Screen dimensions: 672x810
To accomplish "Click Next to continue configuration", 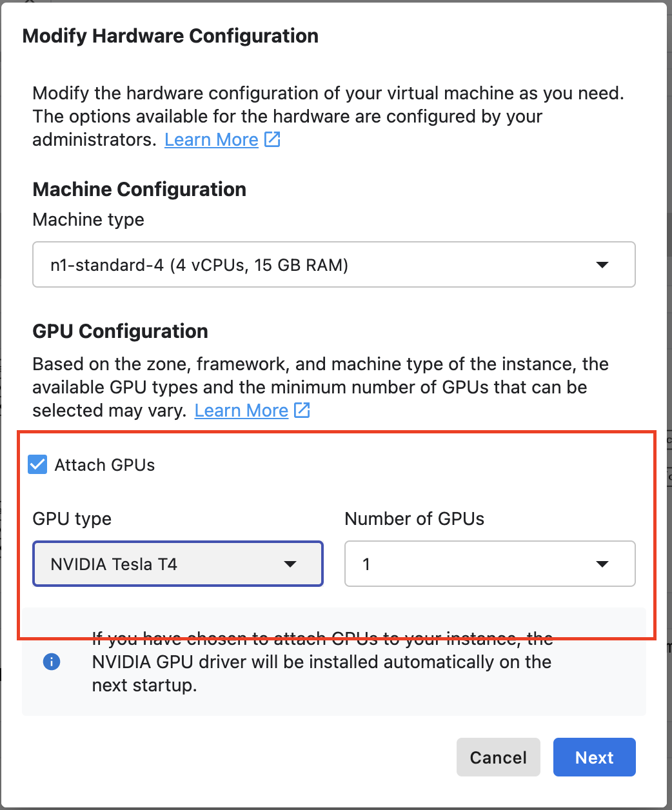I will click(594, 757).
